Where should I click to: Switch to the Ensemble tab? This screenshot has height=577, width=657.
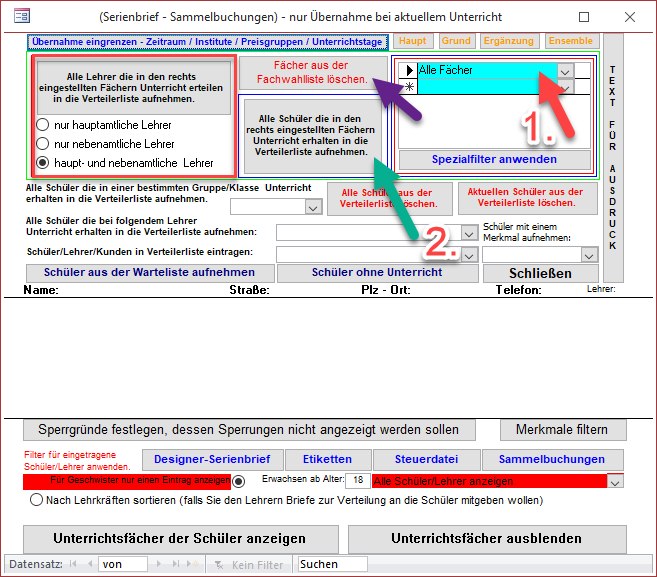[571, 41]
